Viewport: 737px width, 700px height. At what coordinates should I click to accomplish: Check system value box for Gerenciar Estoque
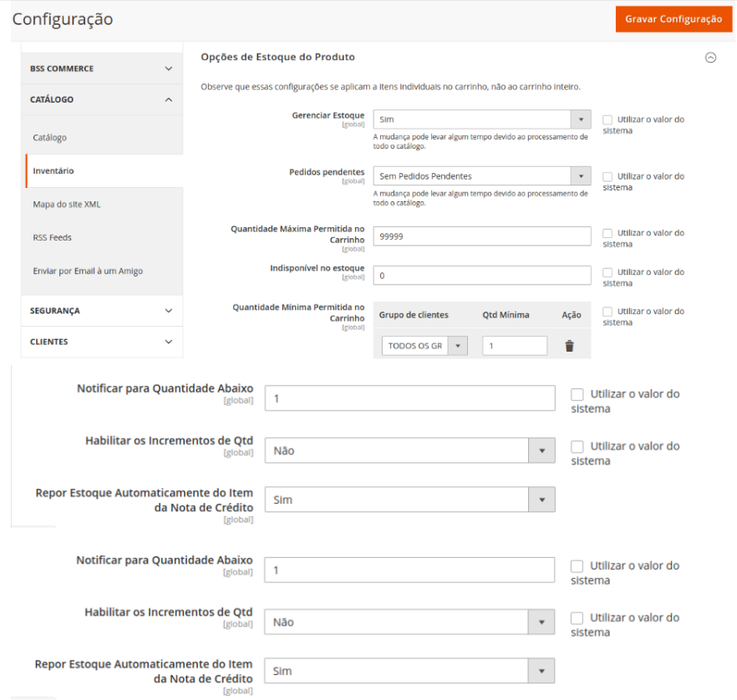[x=607, y=119]
